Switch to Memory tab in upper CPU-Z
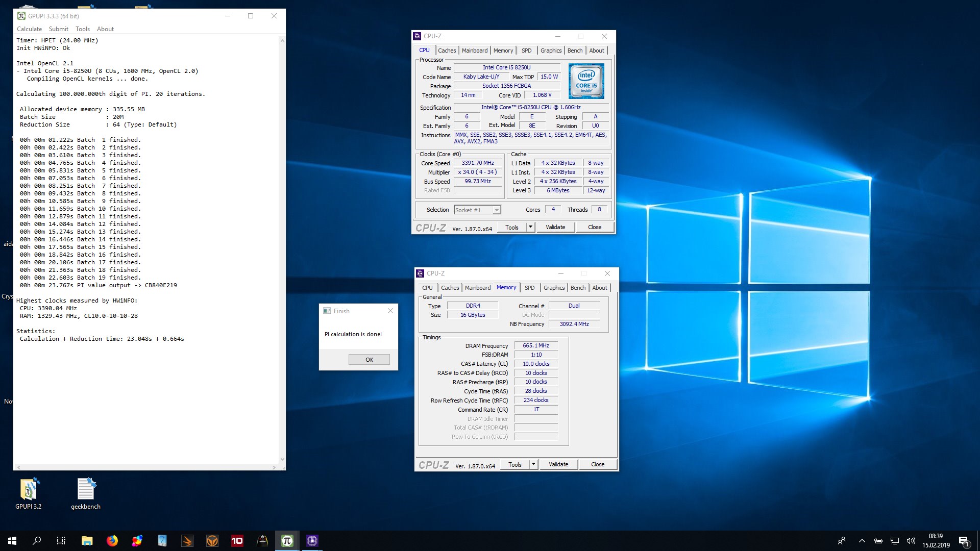 coord(503,51)
